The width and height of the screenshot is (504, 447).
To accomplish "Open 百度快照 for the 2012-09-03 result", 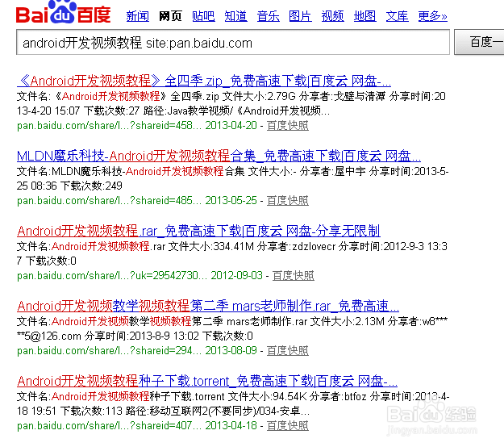I will coord(294,276).
